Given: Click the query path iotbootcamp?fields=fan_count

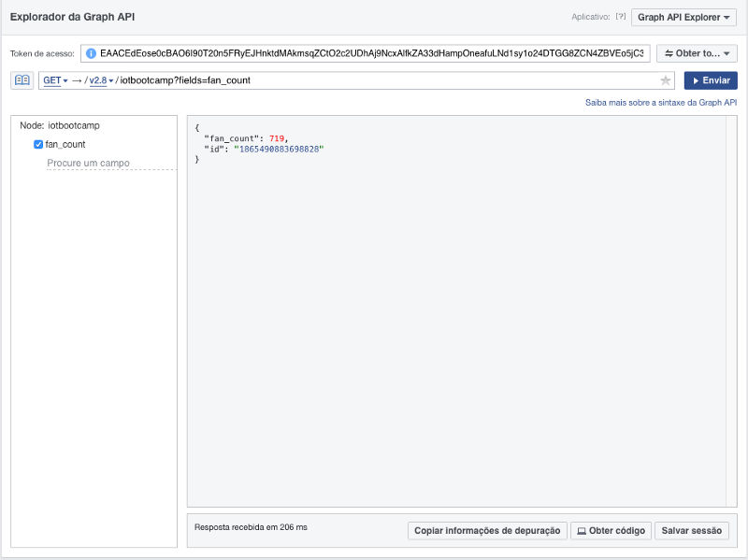Looking at the screenshot, I should tap(185, 80).
